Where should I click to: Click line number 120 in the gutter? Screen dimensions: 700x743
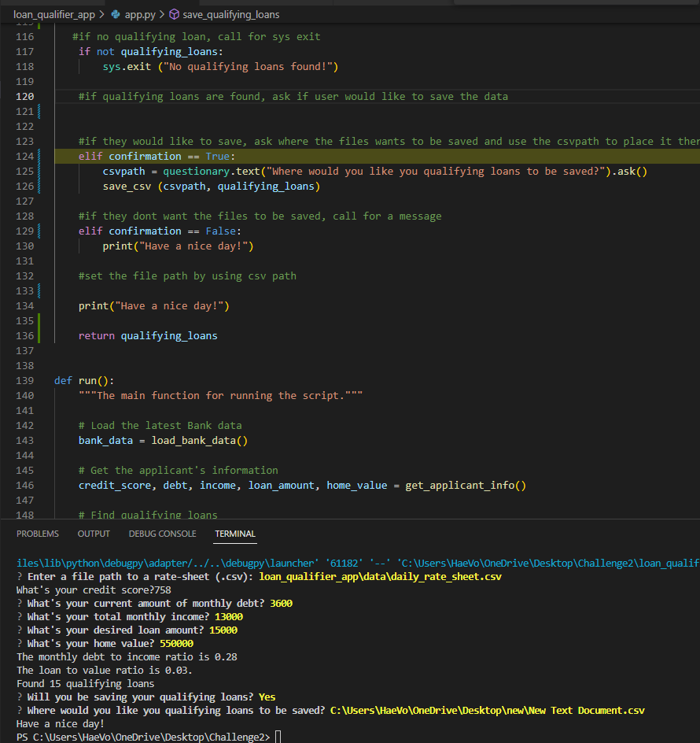pyautogui.click(x=24, y=97)
